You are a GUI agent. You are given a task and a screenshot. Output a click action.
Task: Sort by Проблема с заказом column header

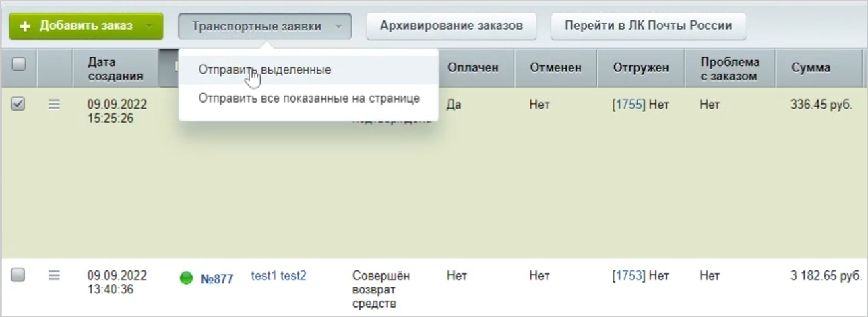point(729,68)
